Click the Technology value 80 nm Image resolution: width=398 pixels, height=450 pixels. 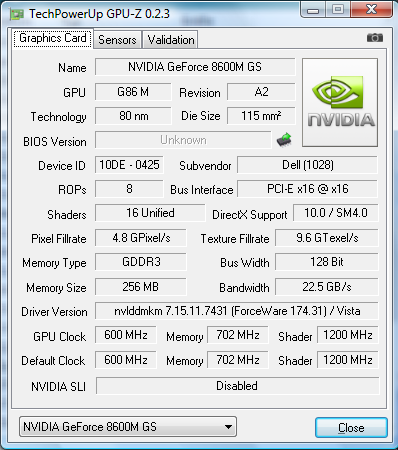tap(133, 116)
